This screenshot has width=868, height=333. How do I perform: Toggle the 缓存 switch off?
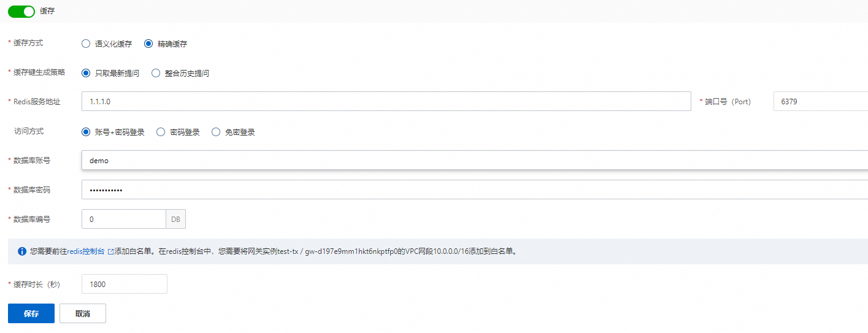tap(21, 12)
